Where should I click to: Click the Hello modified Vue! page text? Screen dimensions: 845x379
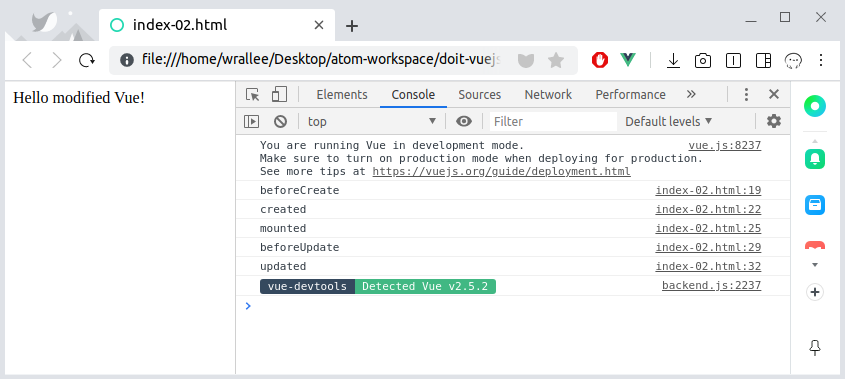click(79, 98)
